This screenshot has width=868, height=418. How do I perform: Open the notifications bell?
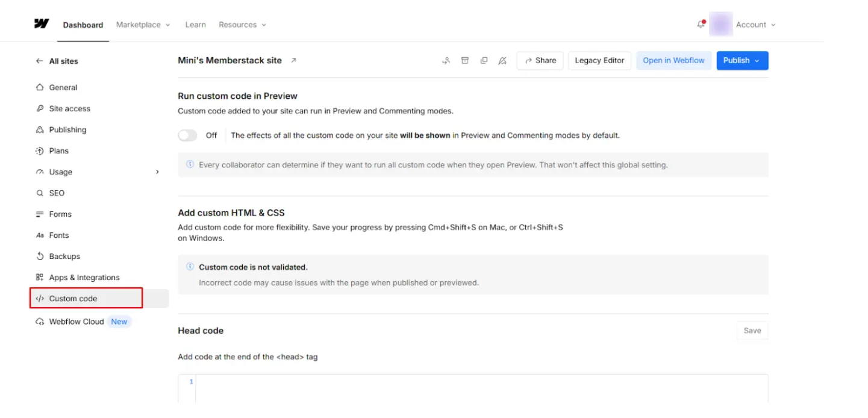pos(701,24)
